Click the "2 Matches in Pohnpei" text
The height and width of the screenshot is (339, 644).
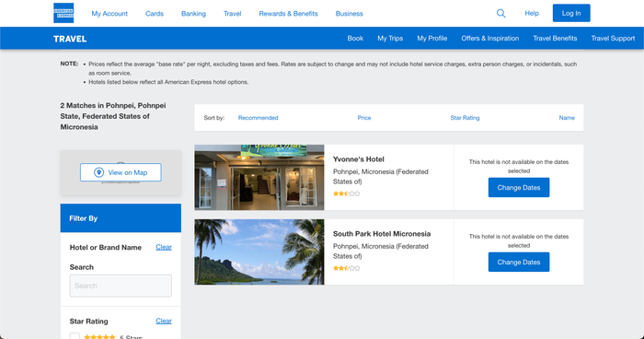click(113, 116)
